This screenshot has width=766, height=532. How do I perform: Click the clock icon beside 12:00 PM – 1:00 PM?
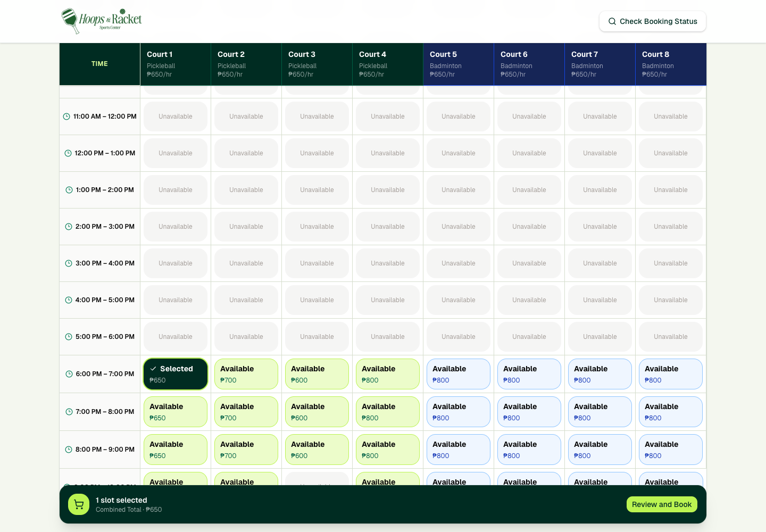(x=68, y=153)
